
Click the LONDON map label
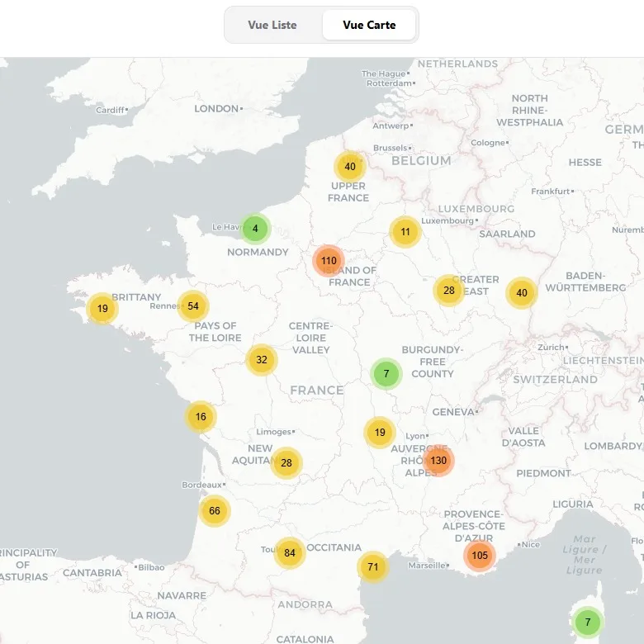click(x=216, y=109)
